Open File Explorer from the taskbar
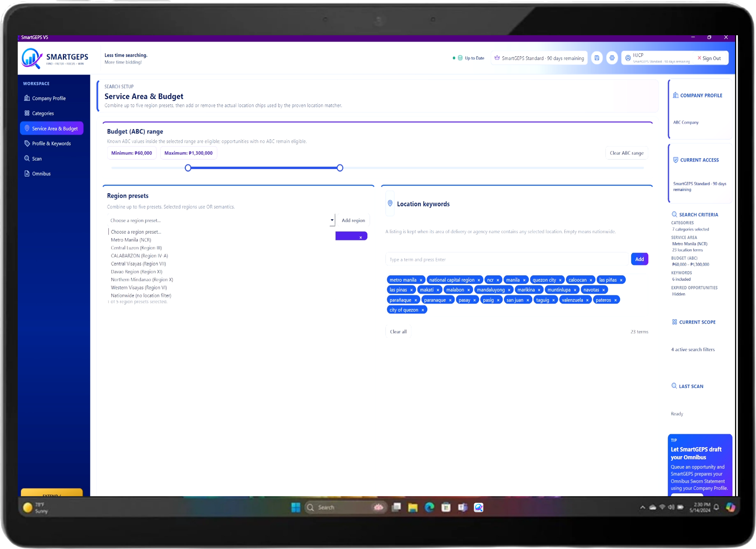 click(413, 507)
